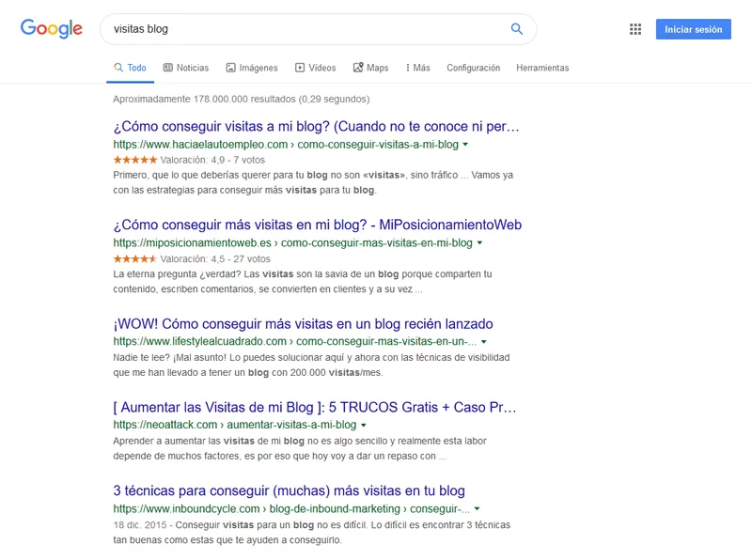Open result '¿Cómo conseguir más visitas en mi blog? - MiPosicionamientoWeb'
Image resolution: width=752 pixels, height=560 pixels.
(x=318, y=225)
